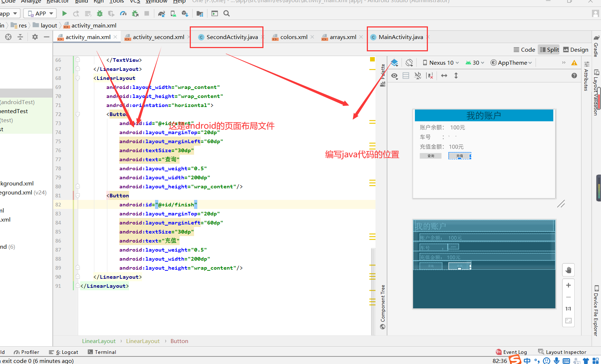Open the AVD Manager device icon

point(173,13)
